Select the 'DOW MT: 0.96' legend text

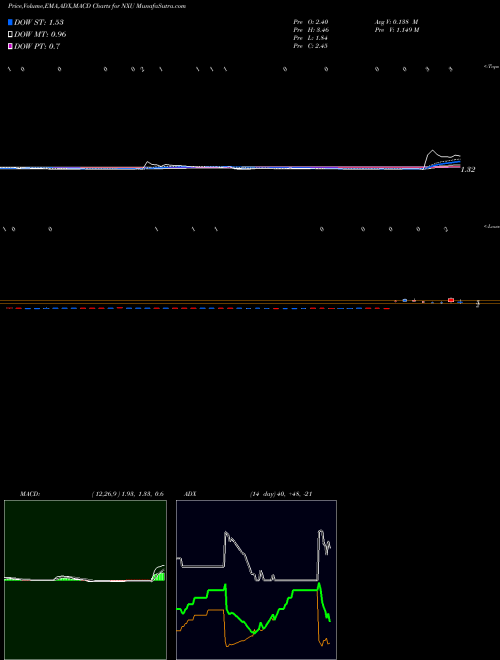coord(40,35)
